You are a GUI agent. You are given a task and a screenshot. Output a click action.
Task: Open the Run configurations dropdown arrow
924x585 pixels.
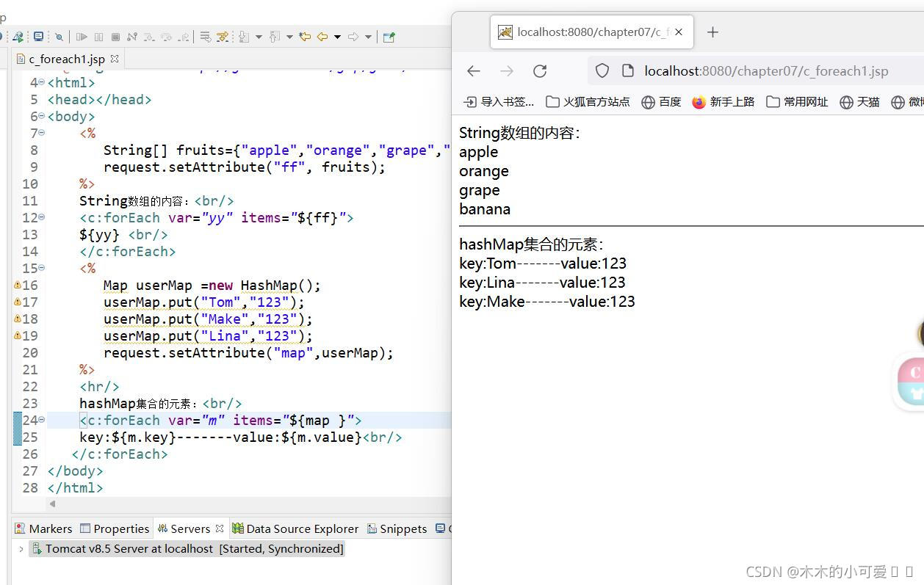coord(259,36)
